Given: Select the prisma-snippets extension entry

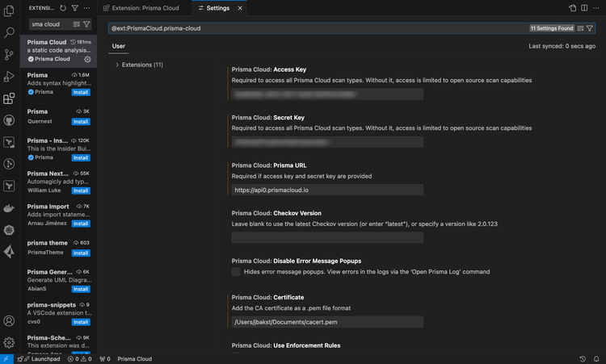Looking at the screenshot, I should coord(58,313).
